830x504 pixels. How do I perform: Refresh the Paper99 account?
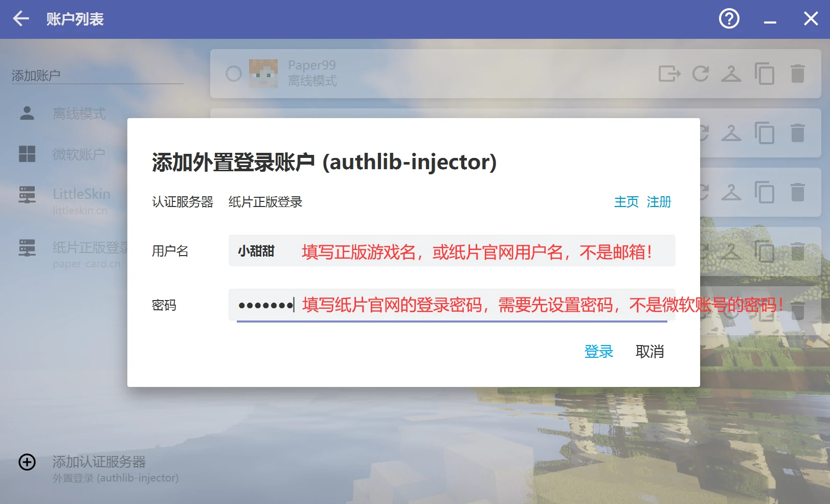pos(701,74)
